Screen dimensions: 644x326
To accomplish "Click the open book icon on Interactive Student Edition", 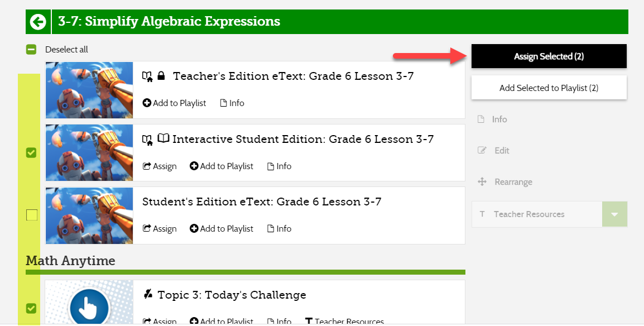I will (164, 139).
